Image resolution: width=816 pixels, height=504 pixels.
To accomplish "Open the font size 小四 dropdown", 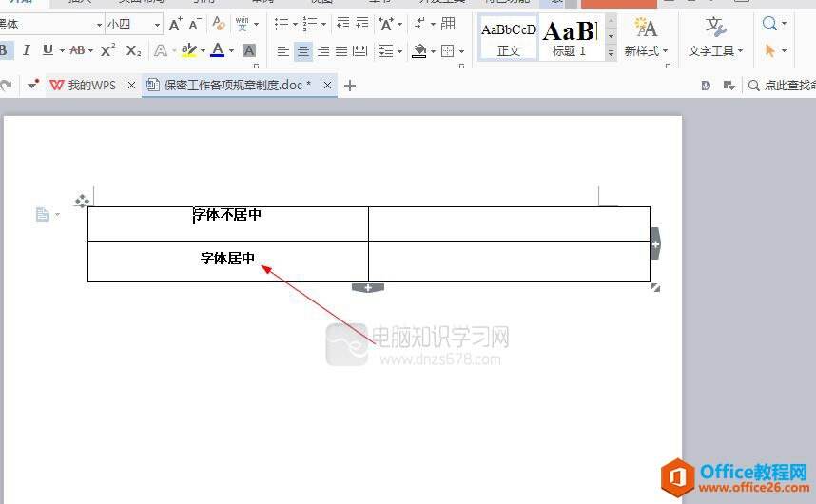I will coord(157,25).
